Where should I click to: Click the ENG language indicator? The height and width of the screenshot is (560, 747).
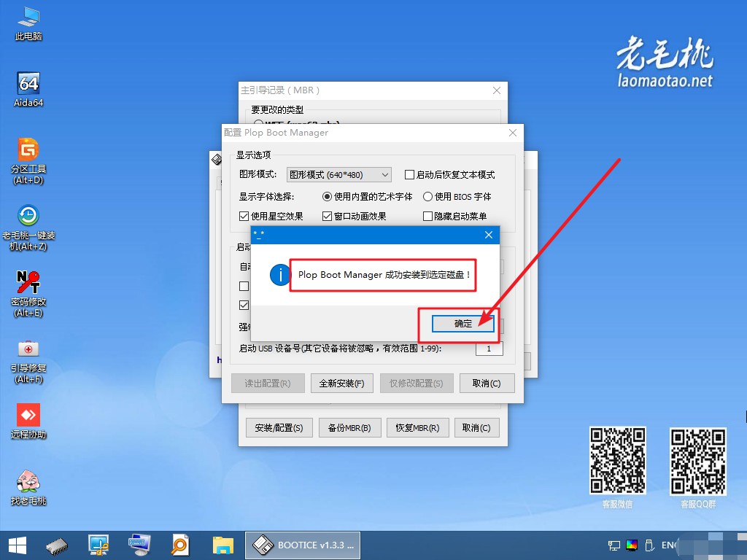[668, 545]
